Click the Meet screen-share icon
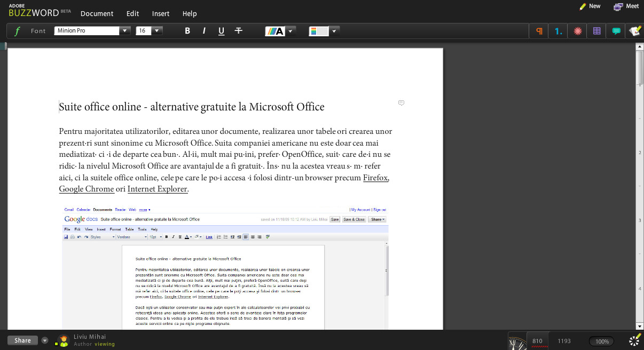 click(x=618, y=6)
